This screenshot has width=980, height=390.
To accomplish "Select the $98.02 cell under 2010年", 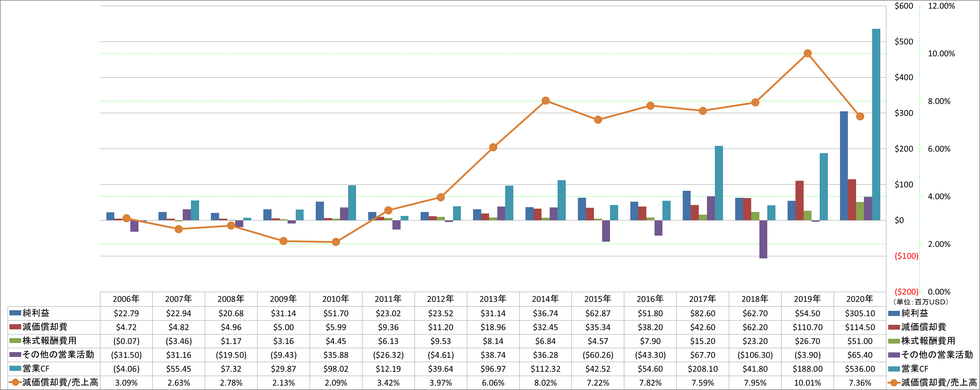I will pos(335,369).
